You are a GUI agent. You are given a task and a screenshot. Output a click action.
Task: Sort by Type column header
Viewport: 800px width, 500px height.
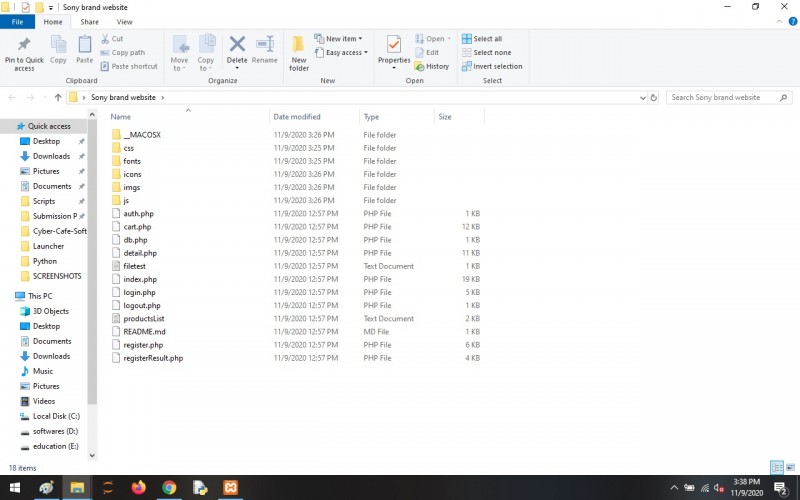(x=371, y=117)
